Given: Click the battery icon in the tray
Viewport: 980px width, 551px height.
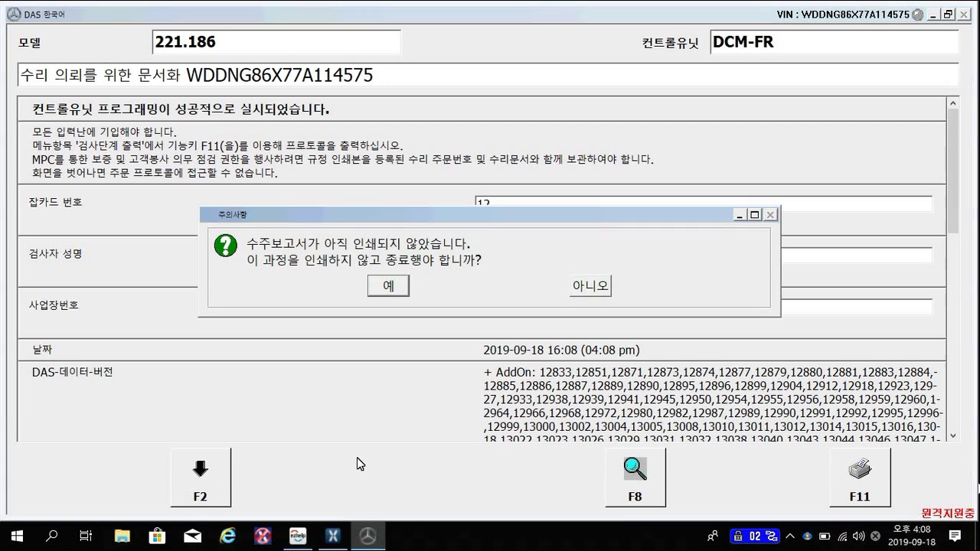Looking at the screenshot, I should pyautogui.click(x=825, y=536).
